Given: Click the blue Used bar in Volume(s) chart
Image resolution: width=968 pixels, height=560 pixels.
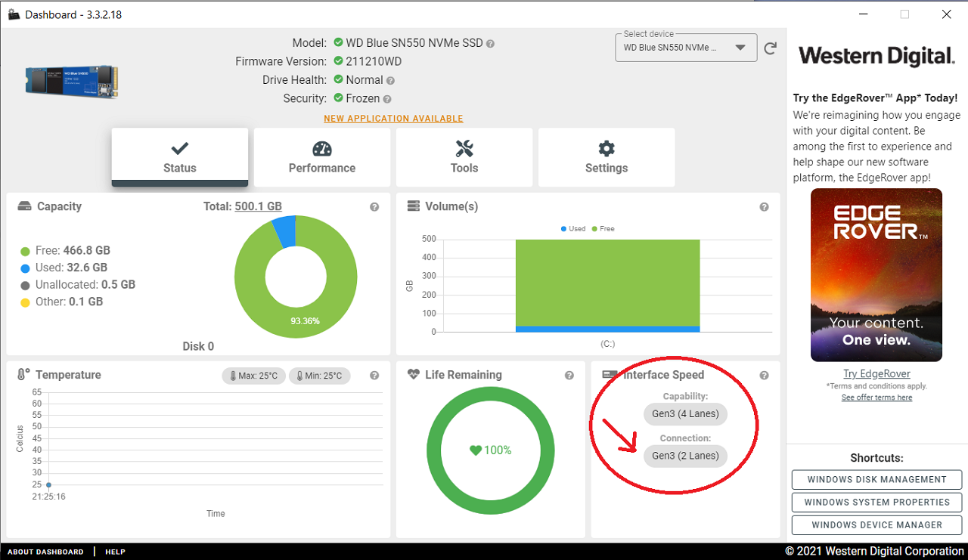Looking at the screenshot, I should (x=607, y=330).
